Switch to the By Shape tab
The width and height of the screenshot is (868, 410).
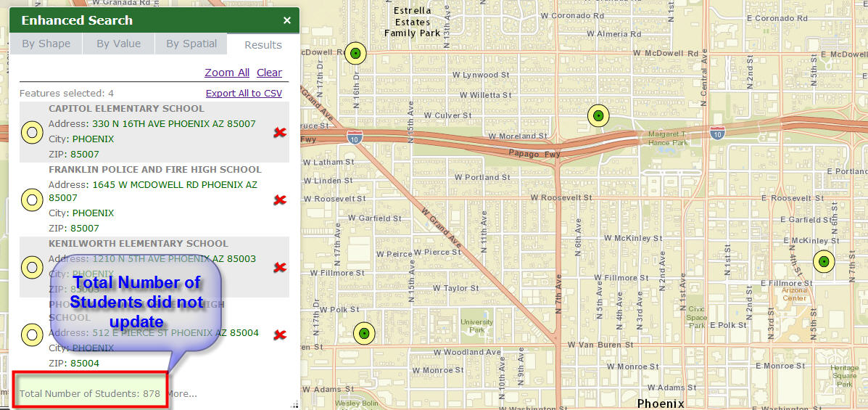[46, 44]
